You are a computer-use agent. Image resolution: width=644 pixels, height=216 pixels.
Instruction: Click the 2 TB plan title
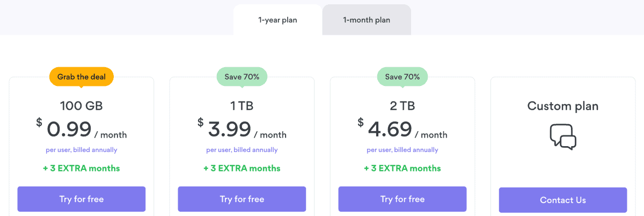click(402, 106)
